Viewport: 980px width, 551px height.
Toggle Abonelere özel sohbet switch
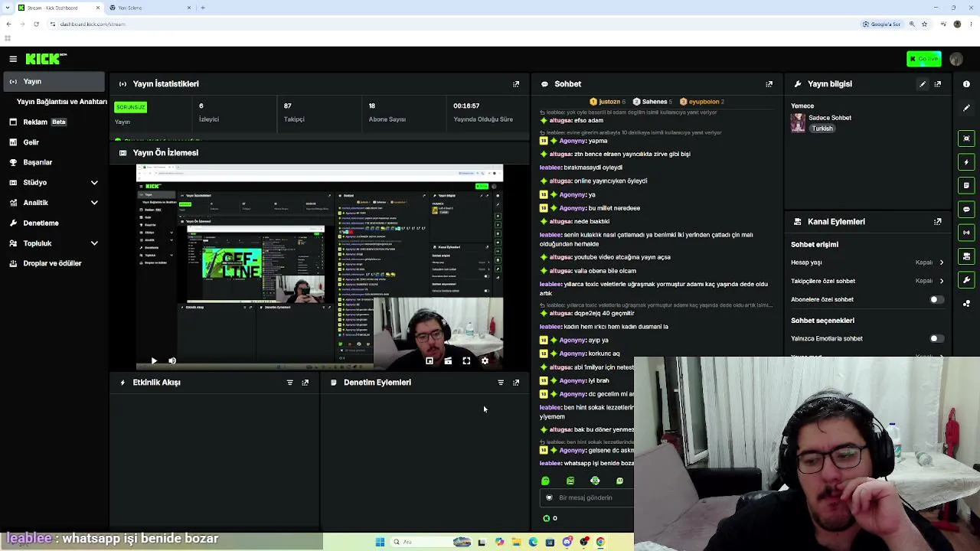coord(936,300)
